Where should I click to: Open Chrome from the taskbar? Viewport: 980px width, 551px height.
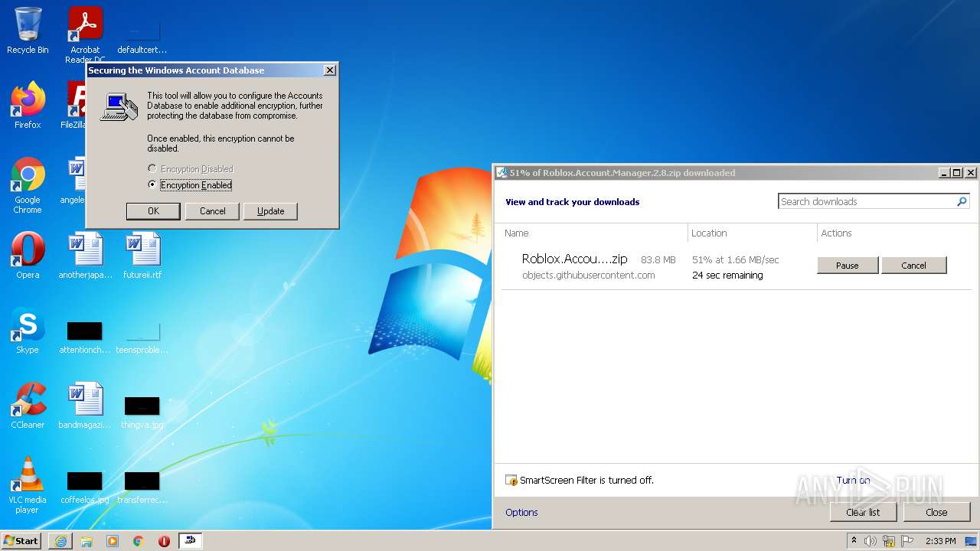[139, 540]
